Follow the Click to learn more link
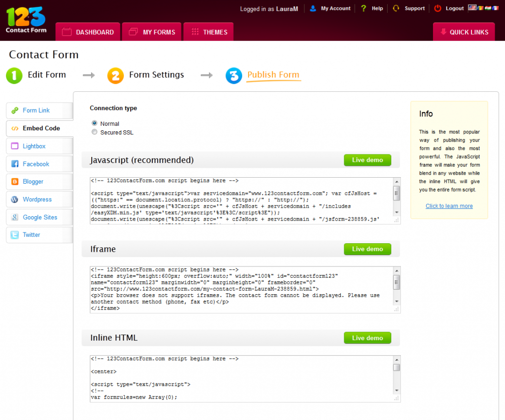 click(449, 206)
